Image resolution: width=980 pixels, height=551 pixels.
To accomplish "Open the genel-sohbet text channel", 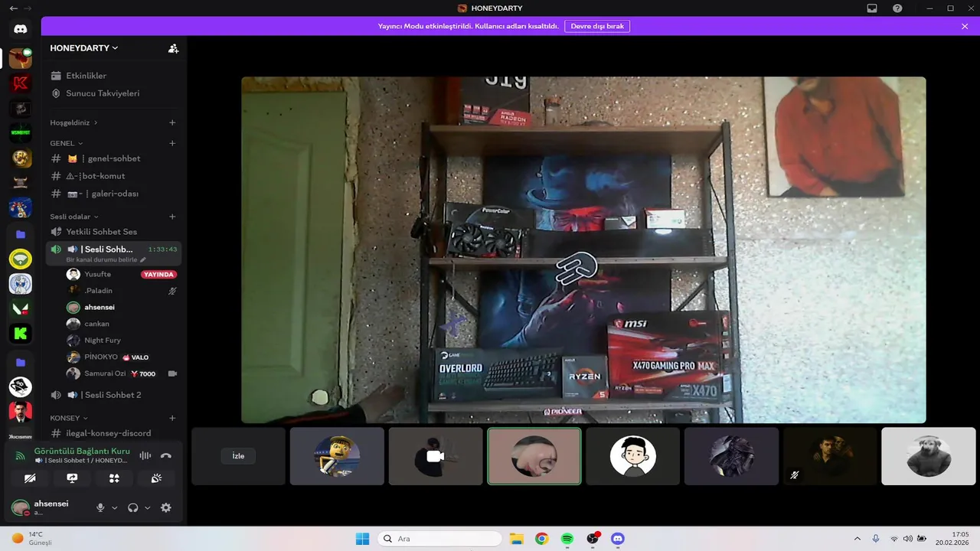I will pos(113,158).
